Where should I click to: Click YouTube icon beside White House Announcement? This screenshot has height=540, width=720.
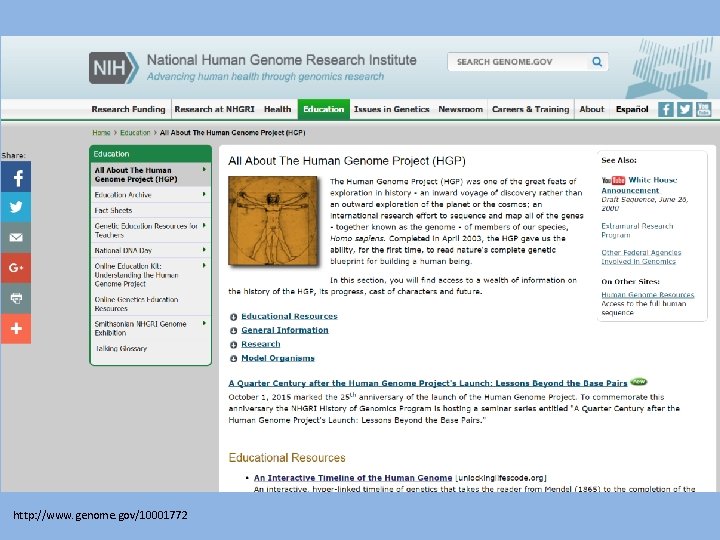pos(613,180)
